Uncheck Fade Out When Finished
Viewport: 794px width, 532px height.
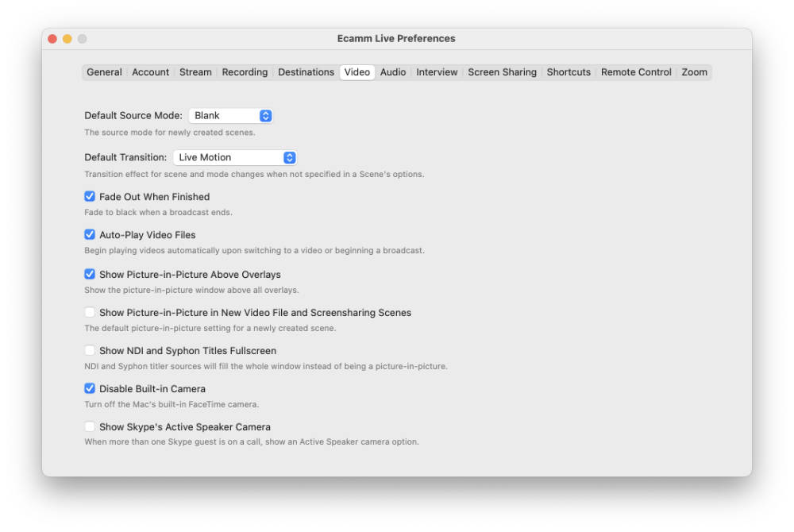click(90, 197)
